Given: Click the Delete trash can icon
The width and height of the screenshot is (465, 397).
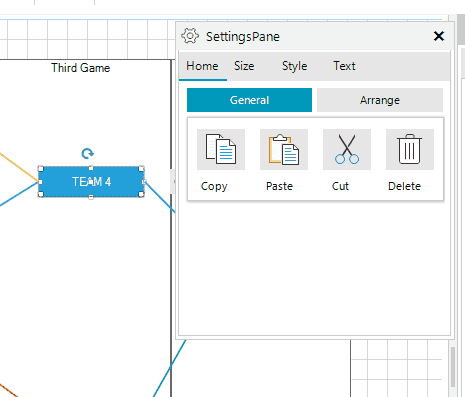Looking at the screenshot, I should [410, 149].
